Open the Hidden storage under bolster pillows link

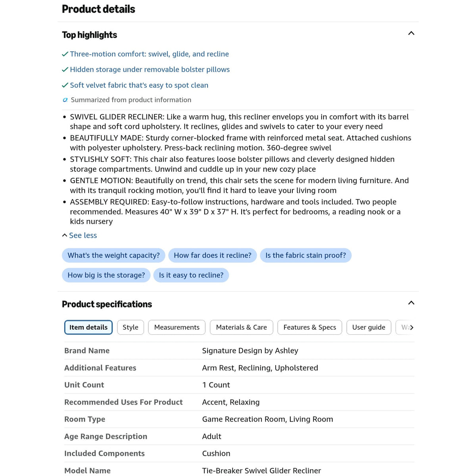(150, 69)
